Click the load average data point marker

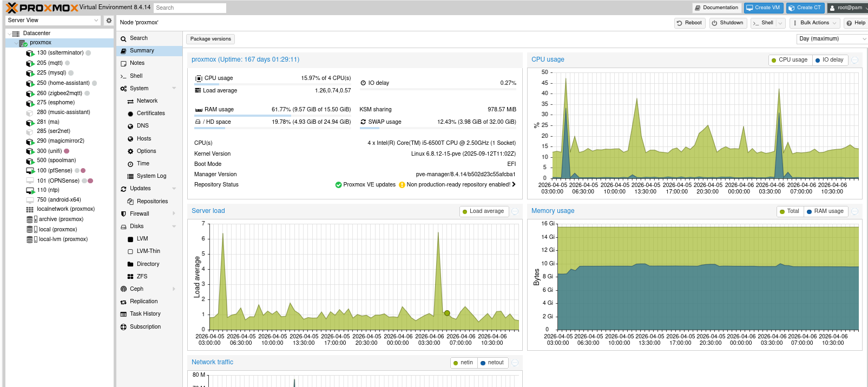click(447, 313)
